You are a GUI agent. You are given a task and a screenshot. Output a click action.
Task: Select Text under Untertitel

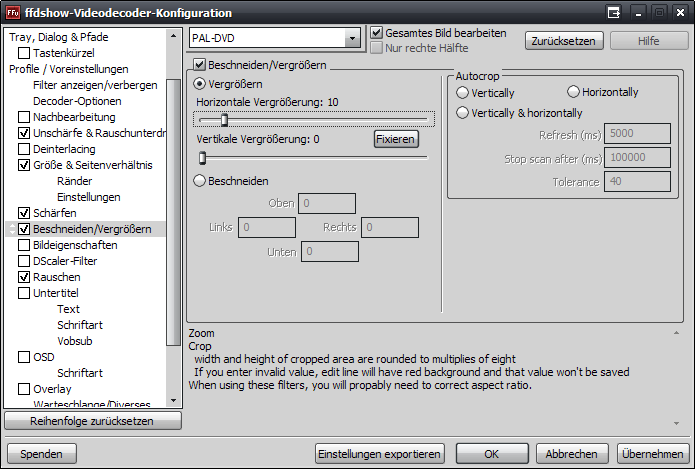click(68, 309)
